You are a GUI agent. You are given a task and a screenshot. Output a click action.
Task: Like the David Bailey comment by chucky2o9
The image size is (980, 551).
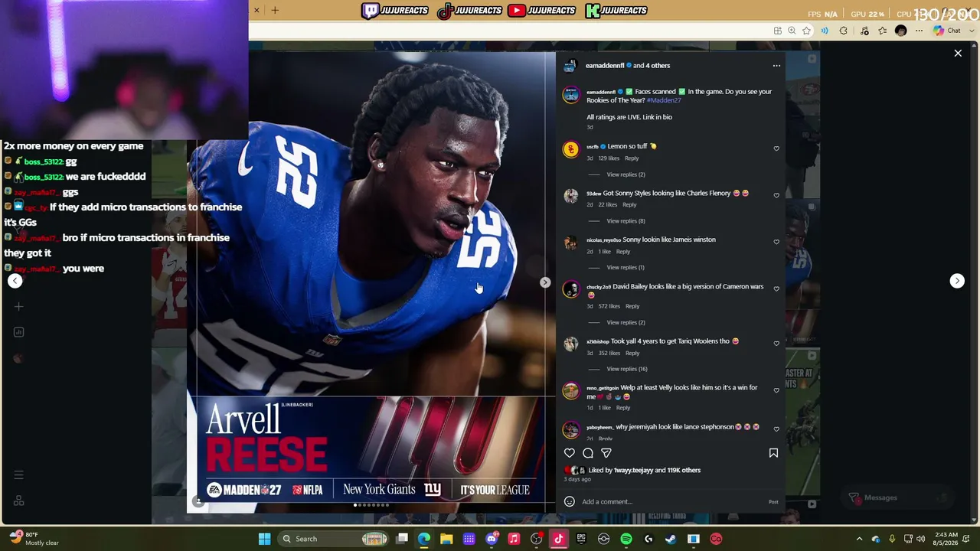[776, 289]
